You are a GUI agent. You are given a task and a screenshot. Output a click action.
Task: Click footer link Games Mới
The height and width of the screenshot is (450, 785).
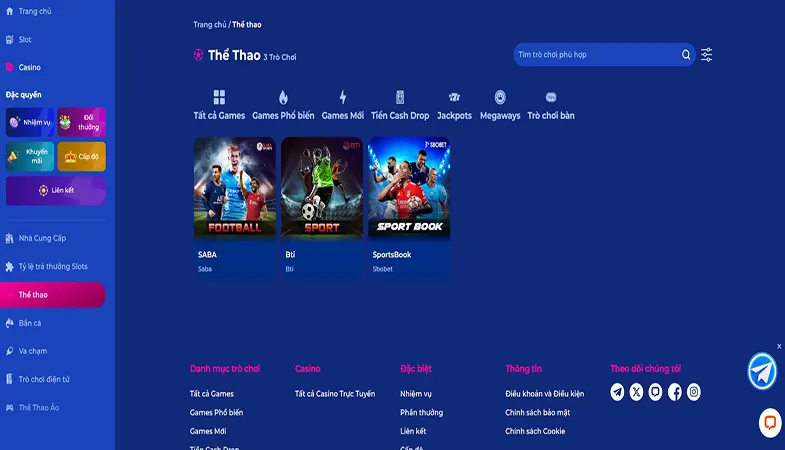tap(208, 431)
